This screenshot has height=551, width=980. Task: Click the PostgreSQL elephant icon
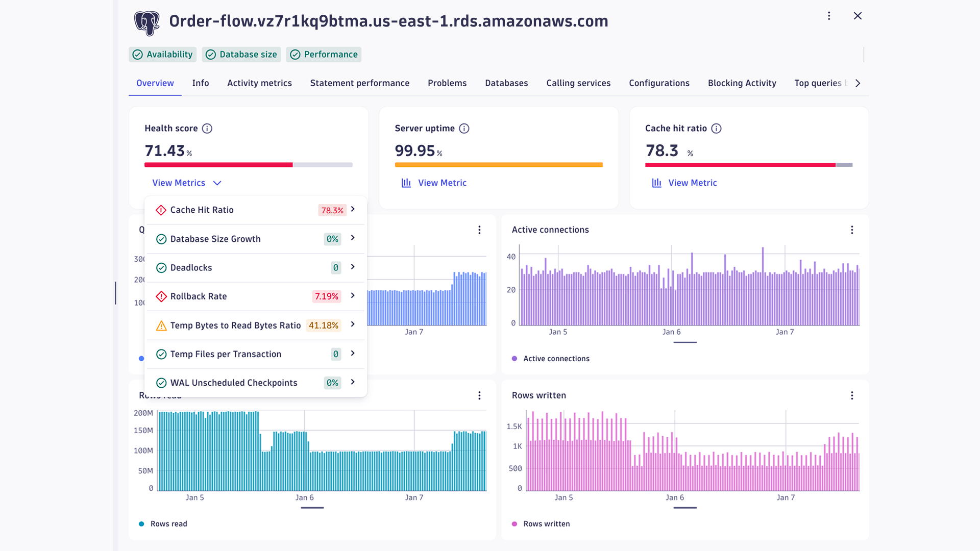click(146, 22)
